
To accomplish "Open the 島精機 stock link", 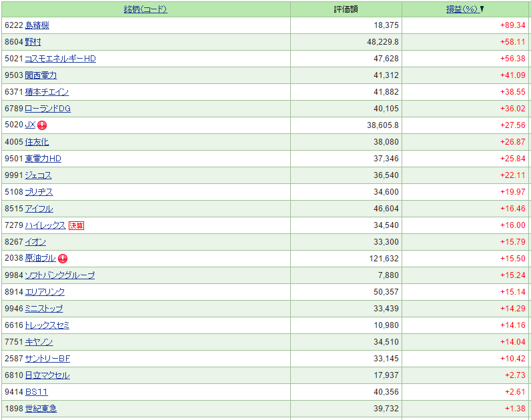I will (x=37, y=25).
